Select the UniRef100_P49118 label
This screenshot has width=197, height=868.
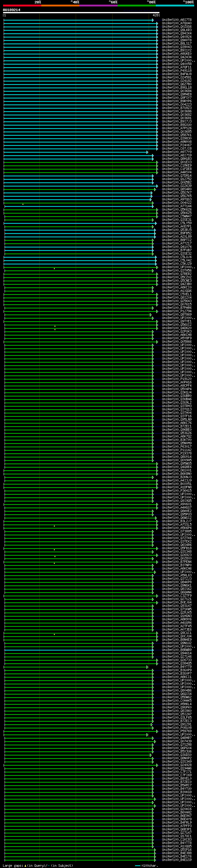pyautogui.click(x=177, y=71)
